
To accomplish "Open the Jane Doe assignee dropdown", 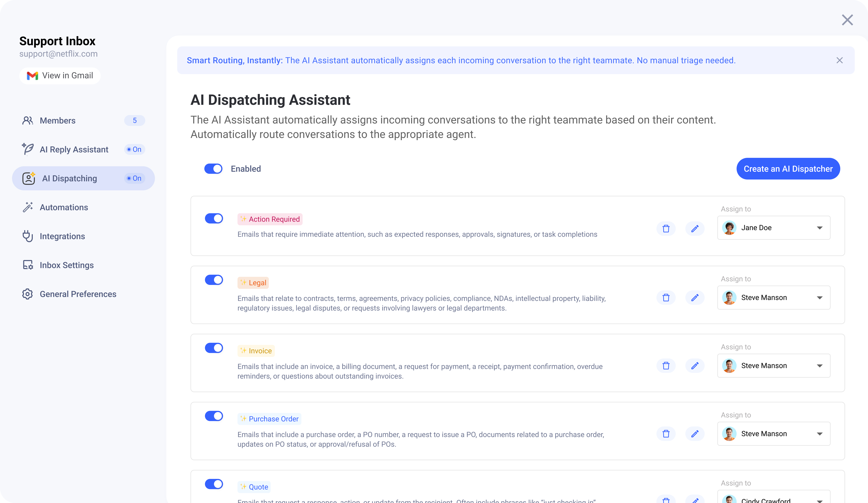I will coord(773,228).
